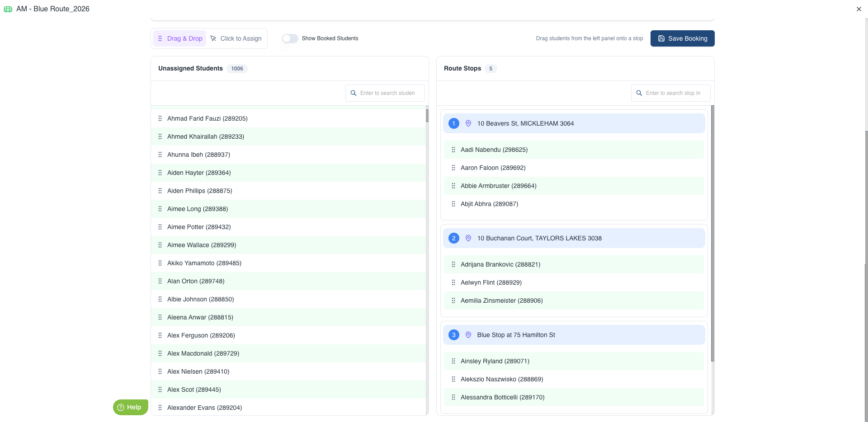
Task: Click the stop number 2 badge
Action: click(454, 238)
